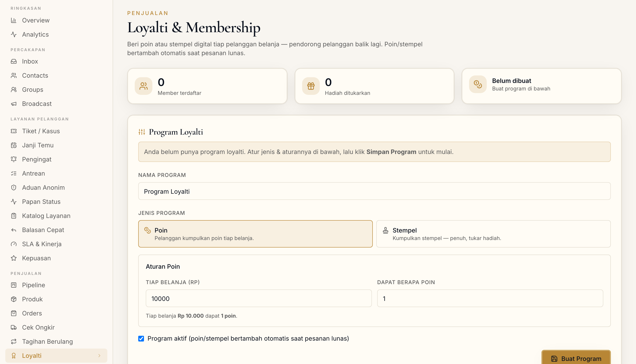Select the Poin program type
This screenshot has width=636, height=364.
click(x=256, y=234)
